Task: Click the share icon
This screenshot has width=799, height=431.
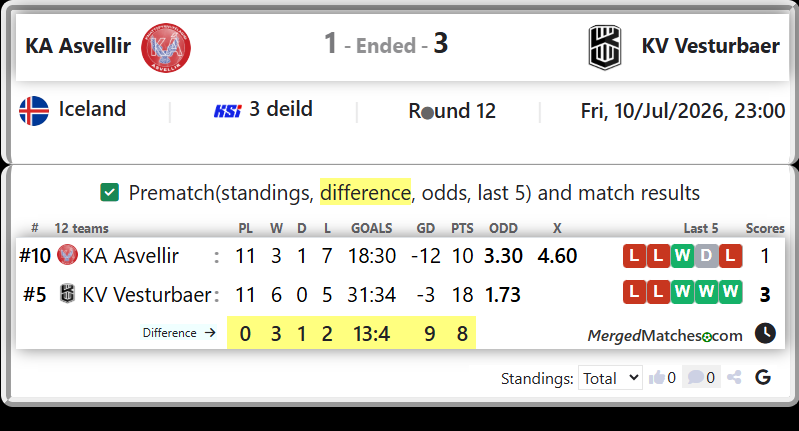Action: coord(734,378)
